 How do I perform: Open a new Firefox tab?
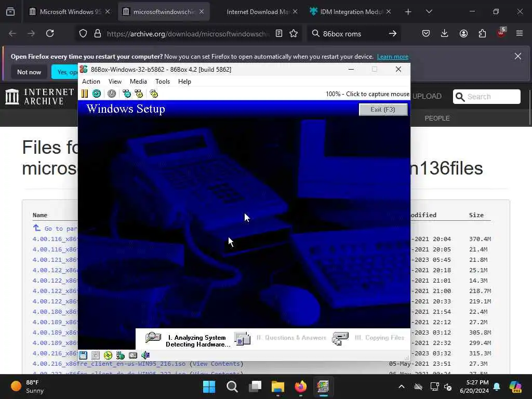[408, 12]
